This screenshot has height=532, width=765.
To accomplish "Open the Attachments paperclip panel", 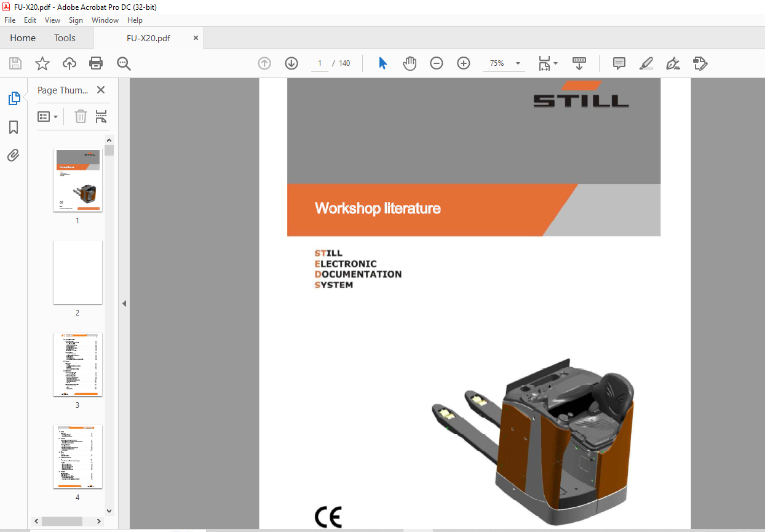I will (x=14, y=155).
